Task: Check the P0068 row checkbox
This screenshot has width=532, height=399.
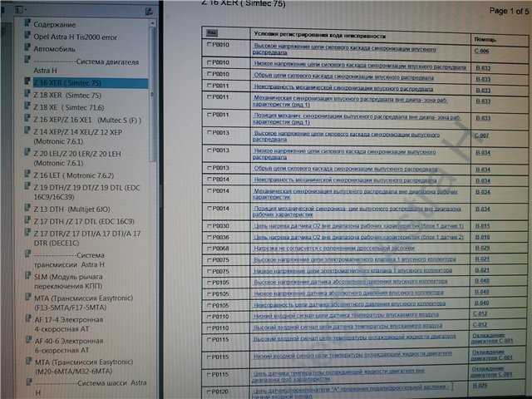Action: tap(209, 249)
